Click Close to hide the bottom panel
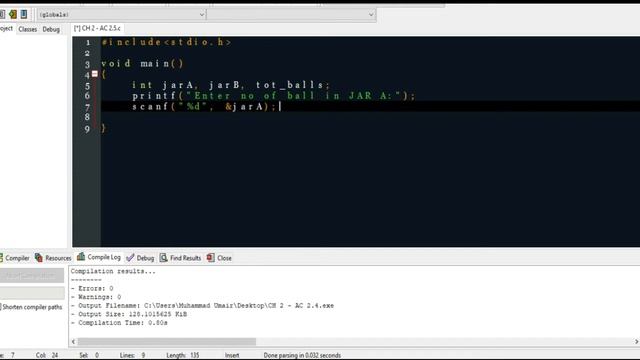640x360 pixels. pyautogui.click(x=219, y=258)
